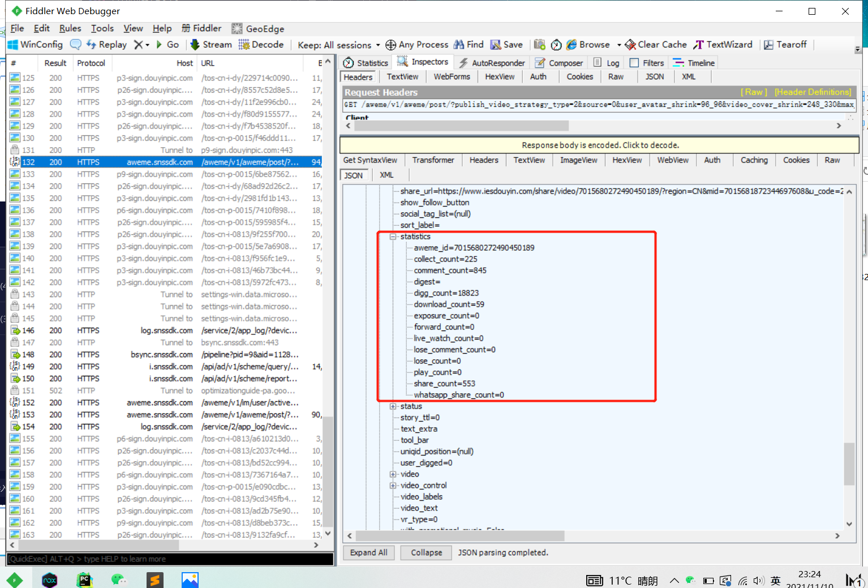Open the Composer tab
The image size is (868, 588).
point(559,63)
